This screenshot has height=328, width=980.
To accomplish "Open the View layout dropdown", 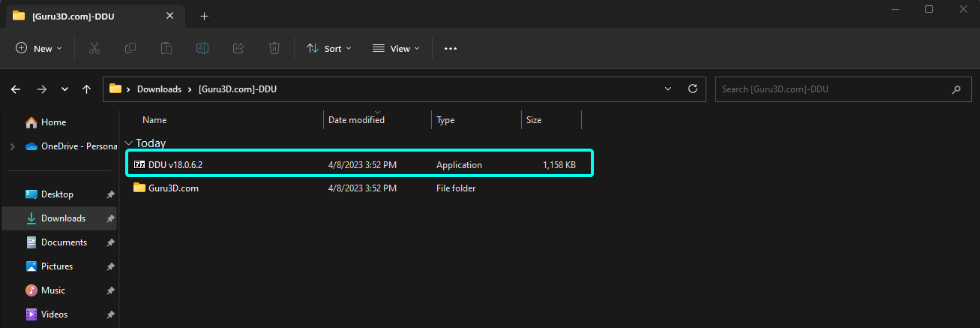I will click(x=396, y=48).
